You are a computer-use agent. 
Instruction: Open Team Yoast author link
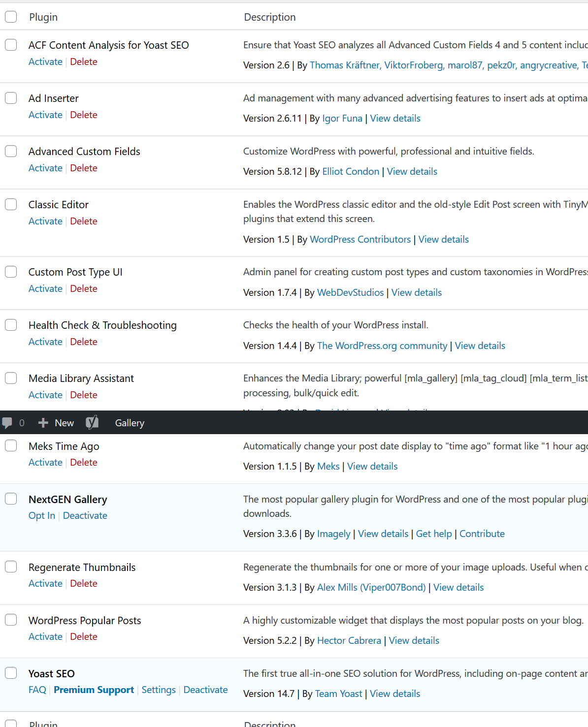(x=339, y=694)
